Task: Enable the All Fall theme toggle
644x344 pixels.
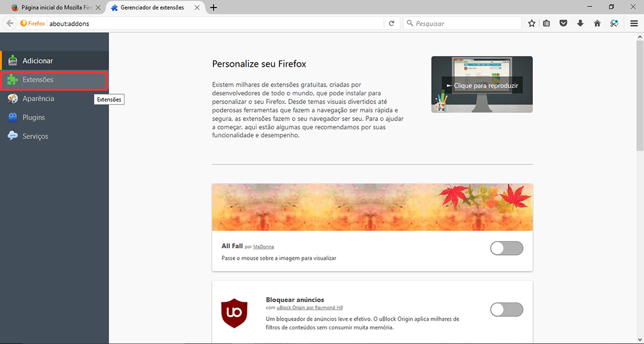Action: [507, 248]
